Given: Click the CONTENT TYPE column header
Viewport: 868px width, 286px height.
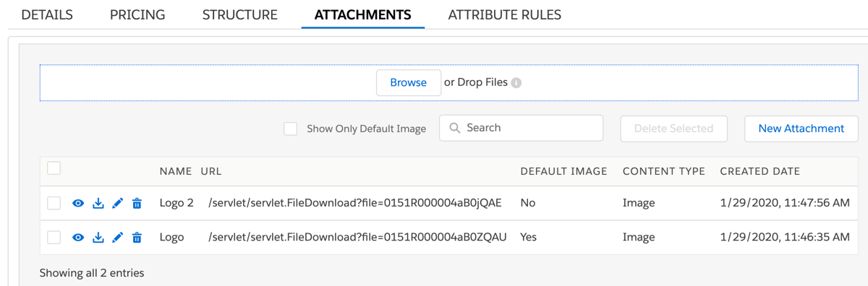Looking at the screenshot, I should (x=664, y=171).
